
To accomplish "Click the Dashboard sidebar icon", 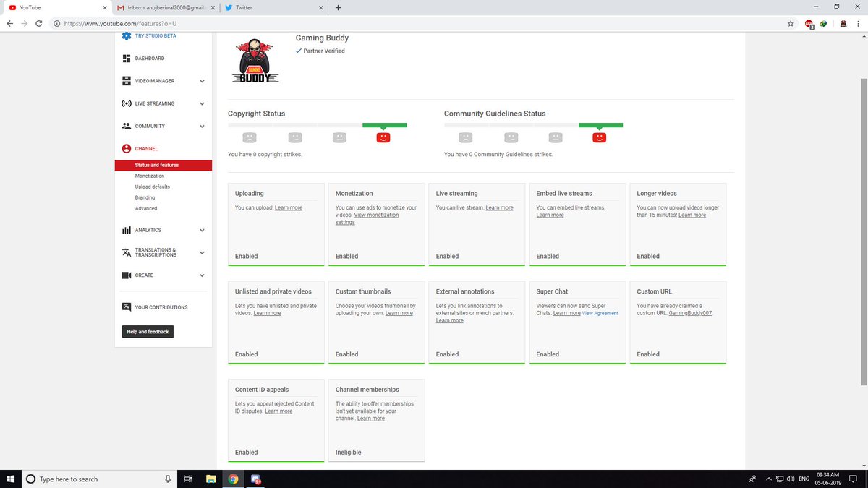I will 127,59.
